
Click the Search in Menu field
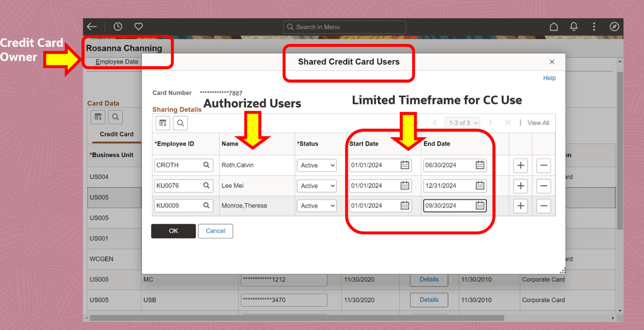345,27
